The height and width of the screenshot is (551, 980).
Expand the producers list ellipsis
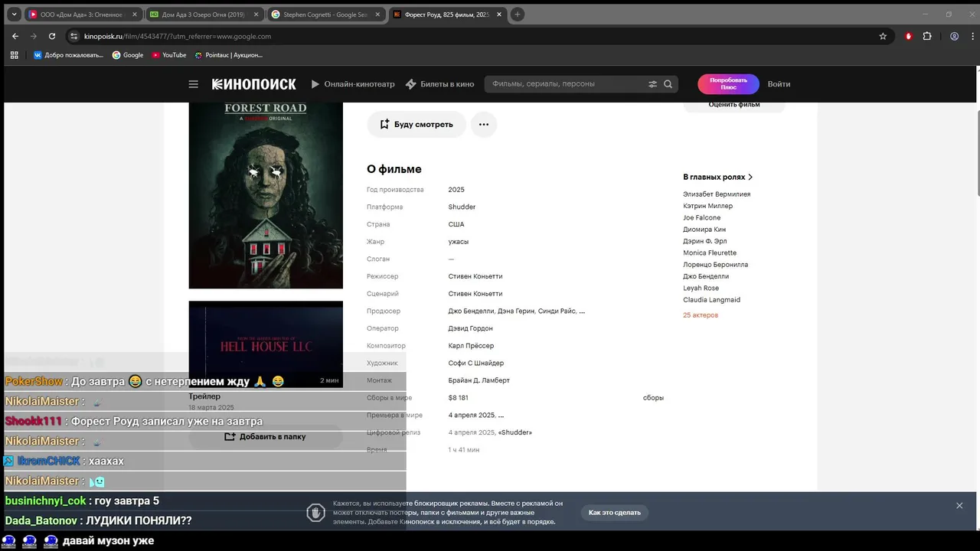point(582,311)
